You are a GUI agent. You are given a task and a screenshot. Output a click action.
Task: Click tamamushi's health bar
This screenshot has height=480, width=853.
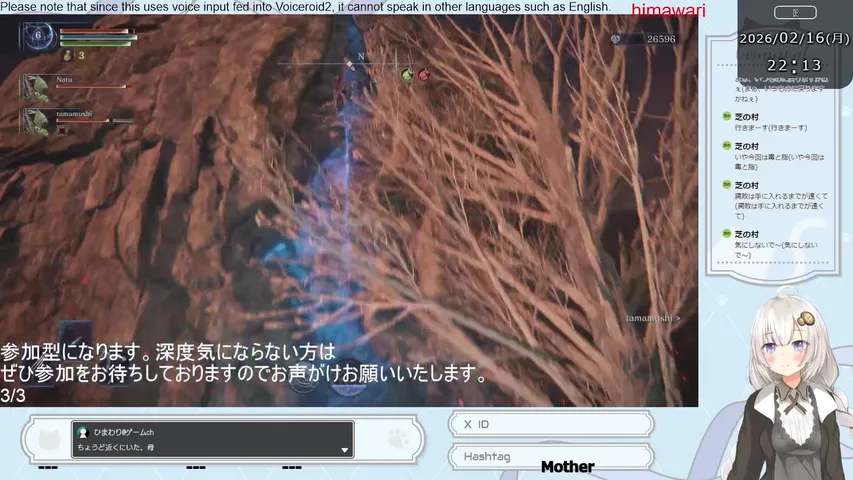click(x=94, y=121)
